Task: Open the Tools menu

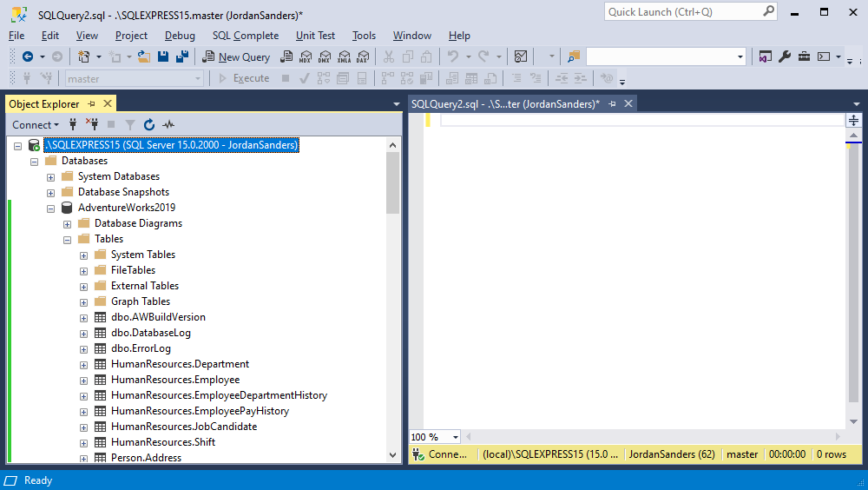Action: pyautogui.click(x=364, y=36)
